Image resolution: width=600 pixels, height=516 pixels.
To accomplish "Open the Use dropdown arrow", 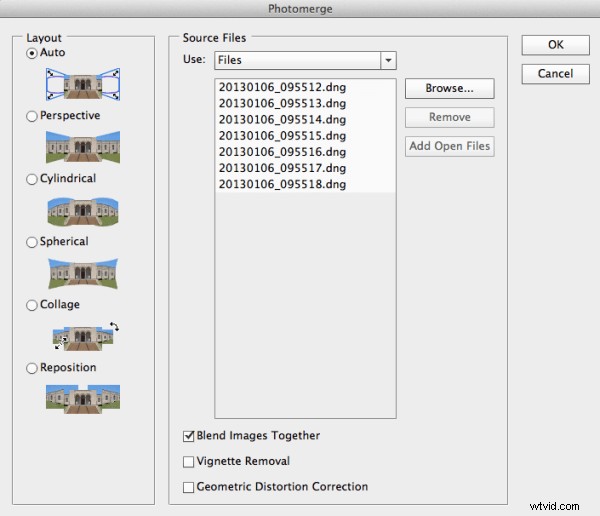I will pyautogui.click(x=388, y=60).
